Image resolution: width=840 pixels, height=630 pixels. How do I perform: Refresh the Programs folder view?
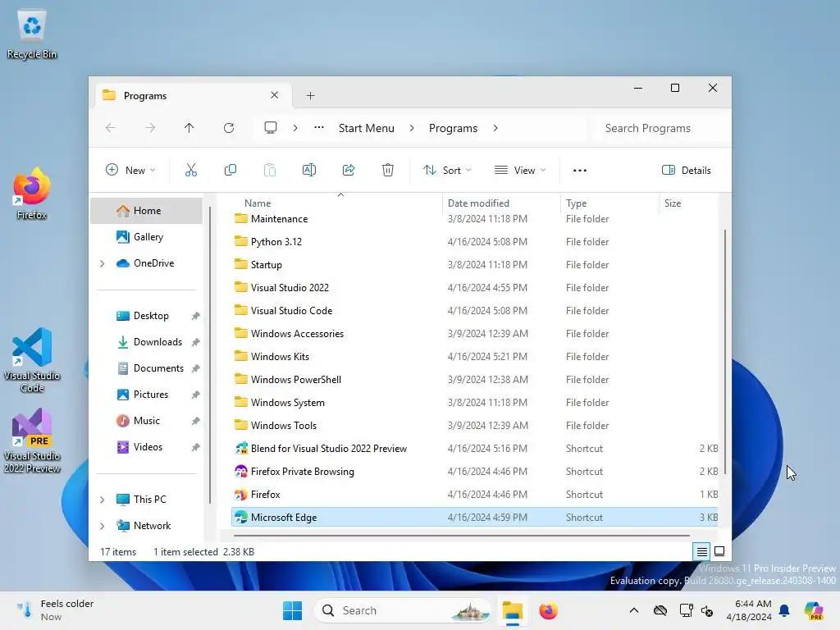(229, 128)
